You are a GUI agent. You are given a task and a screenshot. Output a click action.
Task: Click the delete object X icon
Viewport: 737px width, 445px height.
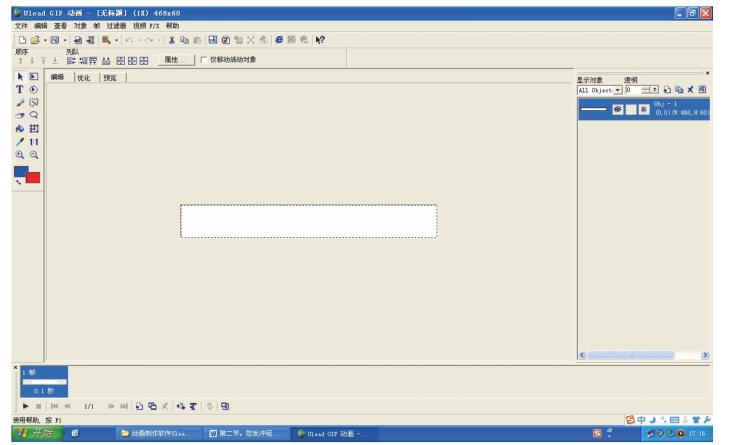pos(690,89)
